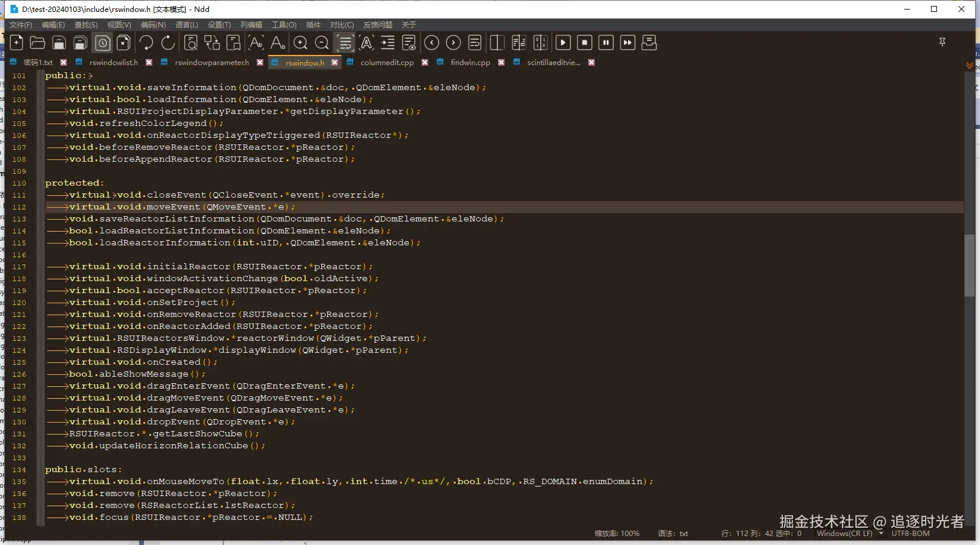Open the 查找(S) menu

[x=86, y=25]
